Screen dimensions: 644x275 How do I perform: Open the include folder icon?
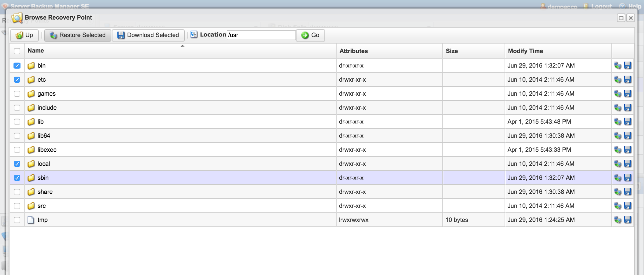(31, 108)
